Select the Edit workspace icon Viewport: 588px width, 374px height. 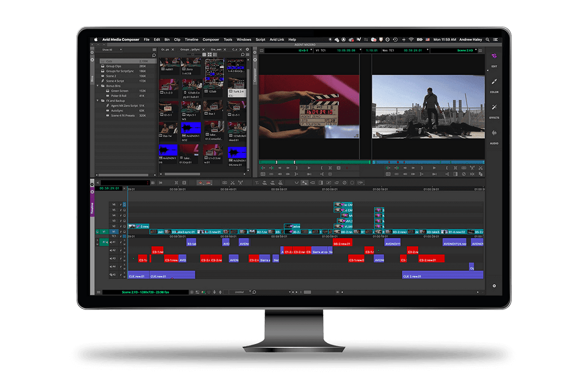click(494, 58)
